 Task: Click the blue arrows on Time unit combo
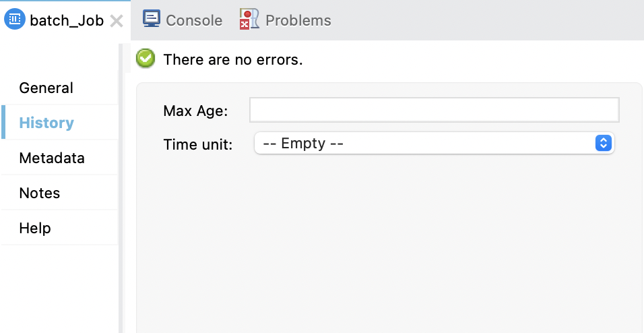[604, 143]
